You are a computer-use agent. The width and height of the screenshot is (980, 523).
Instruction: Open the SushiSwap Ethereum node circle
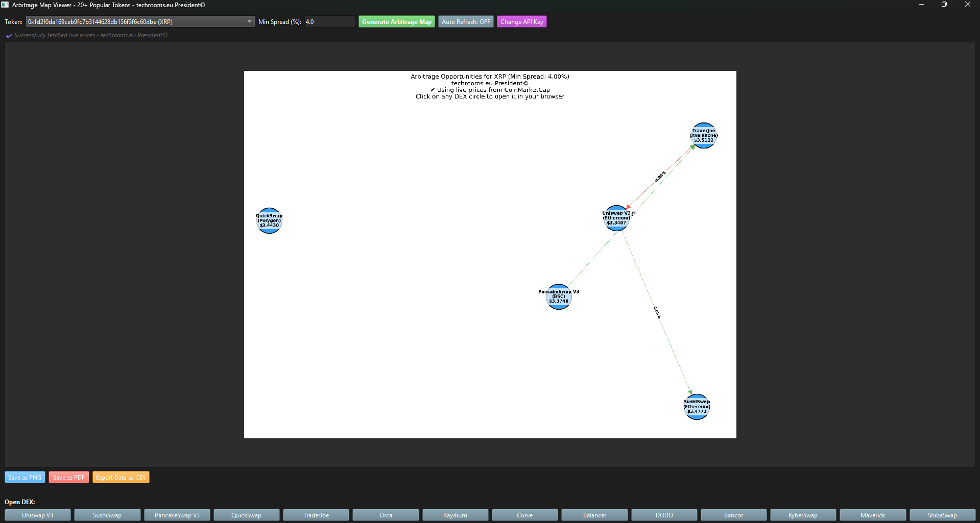point(697,407)
